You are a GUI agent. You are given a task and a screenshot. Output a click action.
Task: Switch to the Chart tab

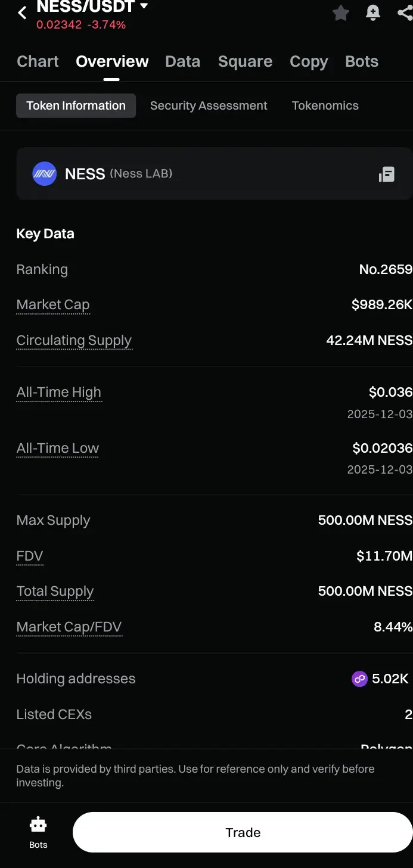[38, 61]
